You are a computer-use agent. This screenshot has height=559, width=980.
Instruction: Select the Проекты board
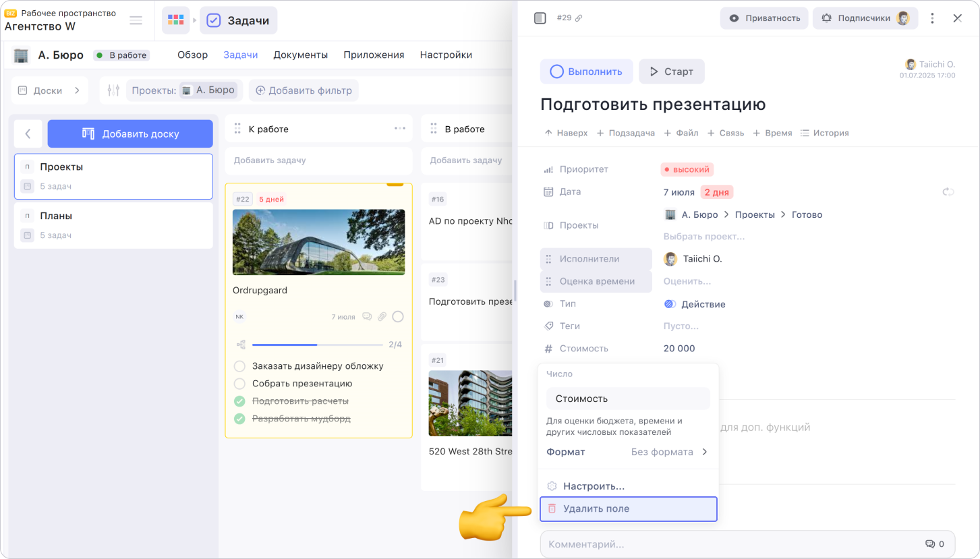pos(113,176)
